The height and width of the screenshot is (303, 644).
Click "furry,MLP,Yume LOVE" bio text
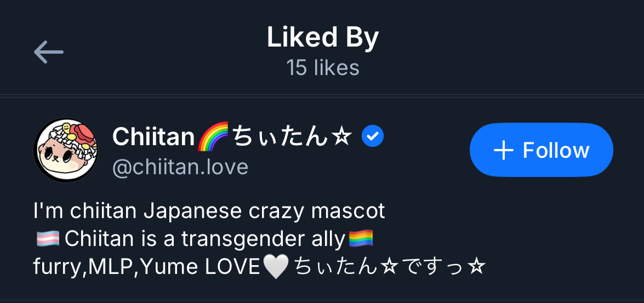[x=146, y=267]
